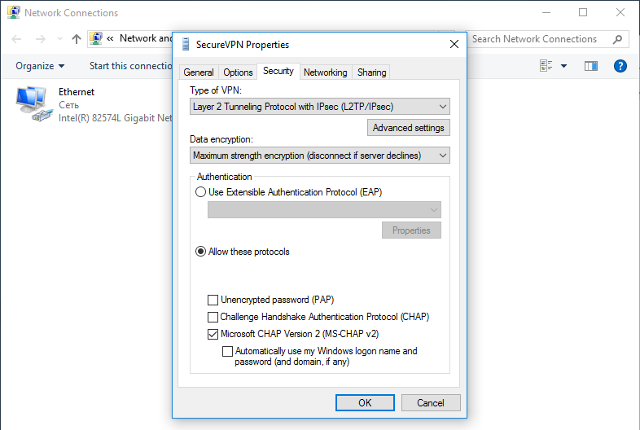Screen dimensions: 640x430
Task: Enable automatic Windows logon name checkbox
Action: click(227, 351)
